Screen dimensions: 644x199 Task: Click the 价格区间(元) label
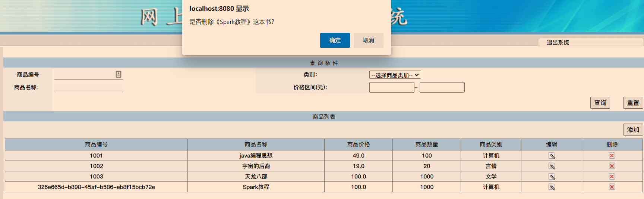click(x=310, y=87)
